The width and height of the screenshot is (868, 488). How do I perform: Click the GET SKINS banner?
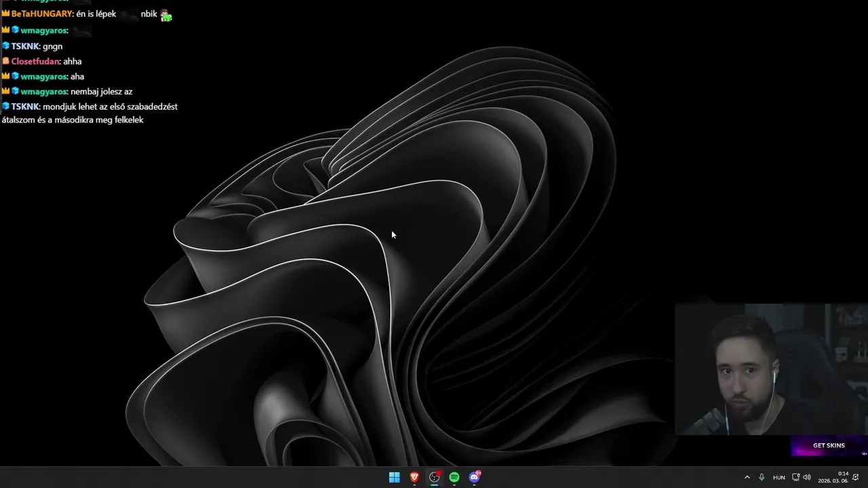click(x=829, y=445)
